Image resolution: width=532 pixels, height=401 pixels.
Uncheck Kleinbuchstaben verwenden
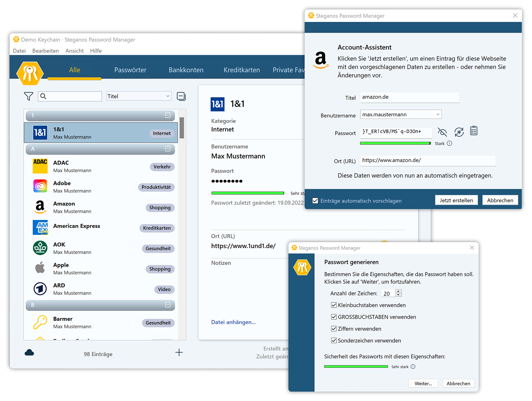click(x=334, y=305)
